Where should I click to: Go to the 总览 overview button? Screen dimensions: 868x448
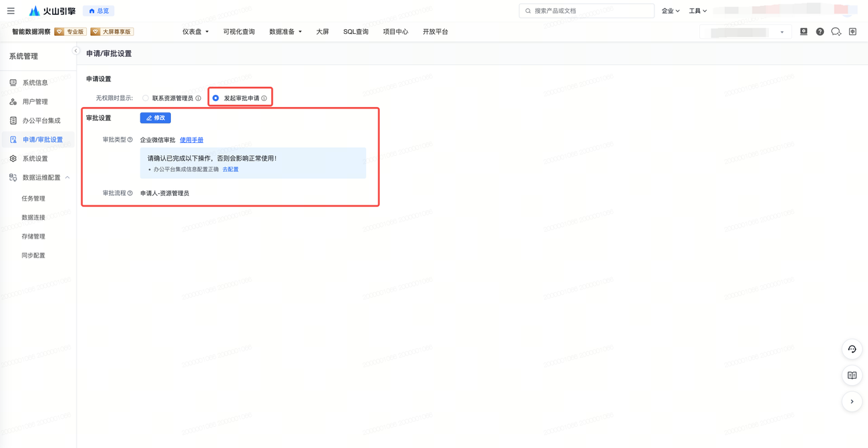pyautogui.click(x=98, y=11)
